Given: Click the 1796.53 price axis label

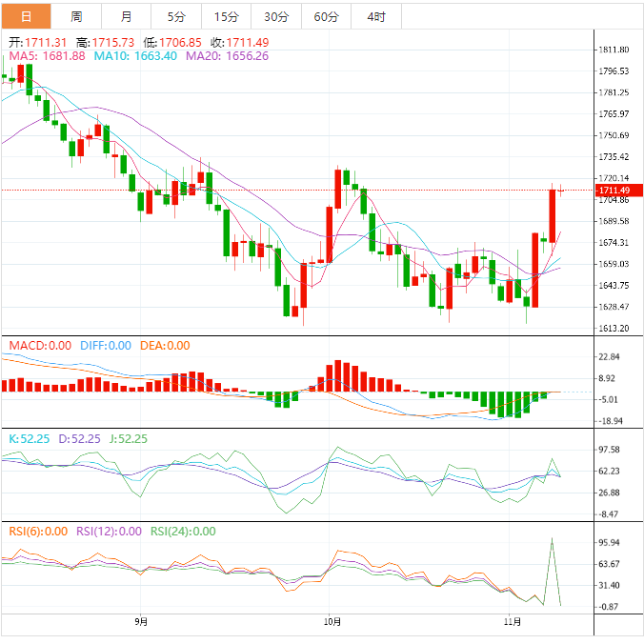Looking at the screenshot, I should tap(614, 71).
